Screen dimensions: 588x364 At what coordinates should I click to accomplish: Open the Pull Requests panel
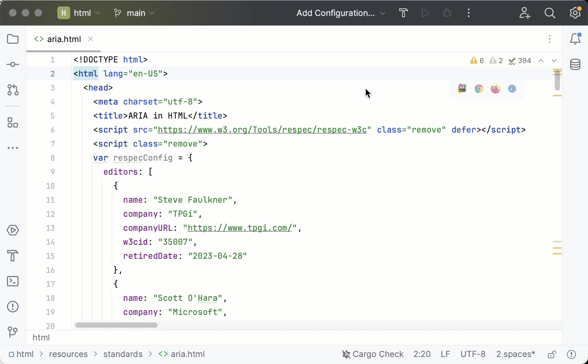click(x=13, y=90)
